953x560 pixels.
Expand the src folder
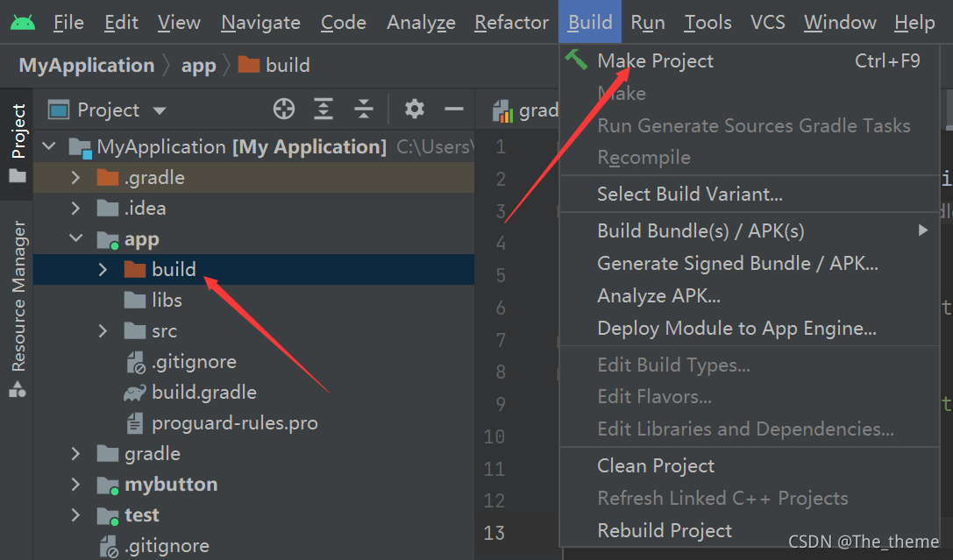103,331
